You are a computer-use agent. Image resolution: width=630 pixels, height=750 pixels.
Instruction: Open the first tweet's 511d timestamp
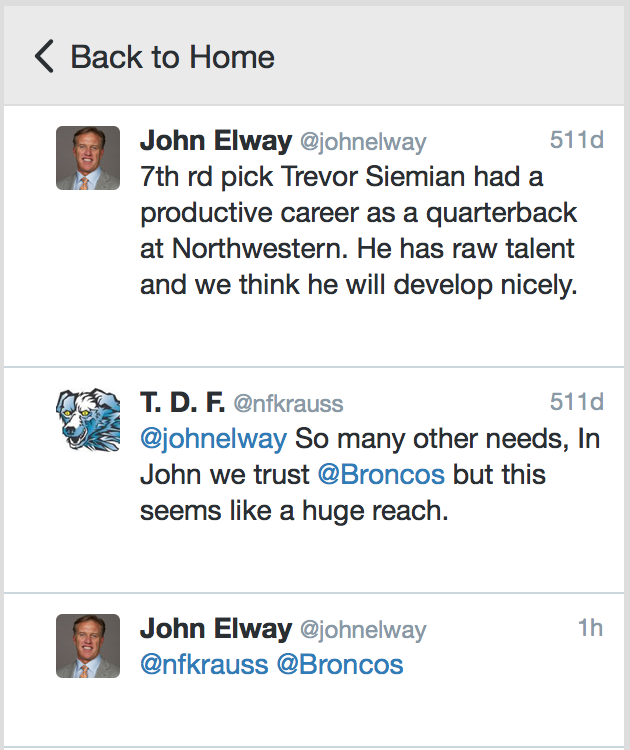pyautogui.click(x=576, y=140)
